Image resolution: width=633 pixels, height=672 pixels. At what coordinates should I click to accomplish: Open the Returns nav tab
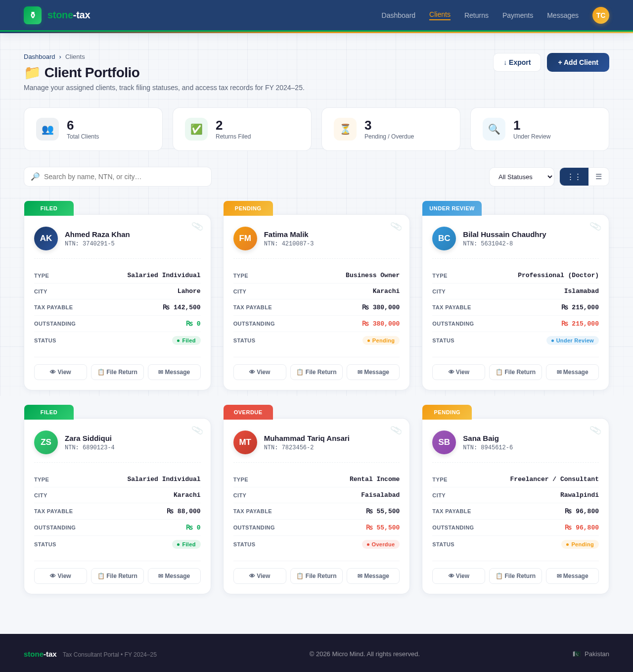476,15
